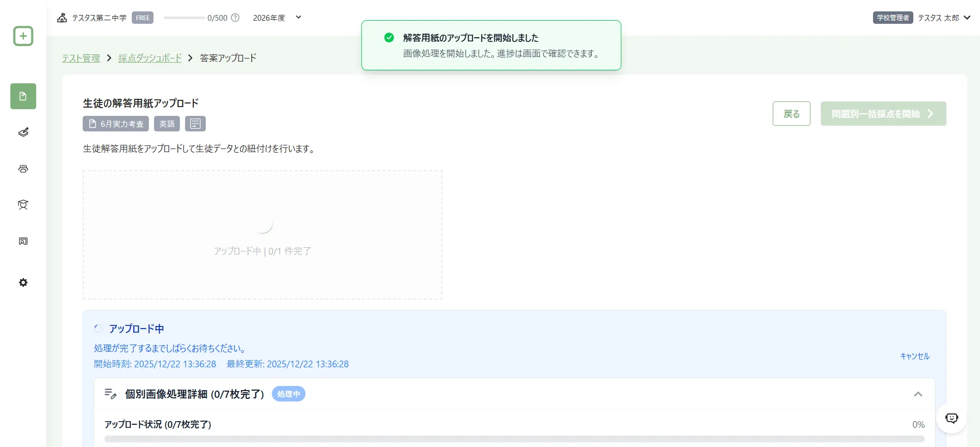Open the chat support bubble icon

click(952, 418)
